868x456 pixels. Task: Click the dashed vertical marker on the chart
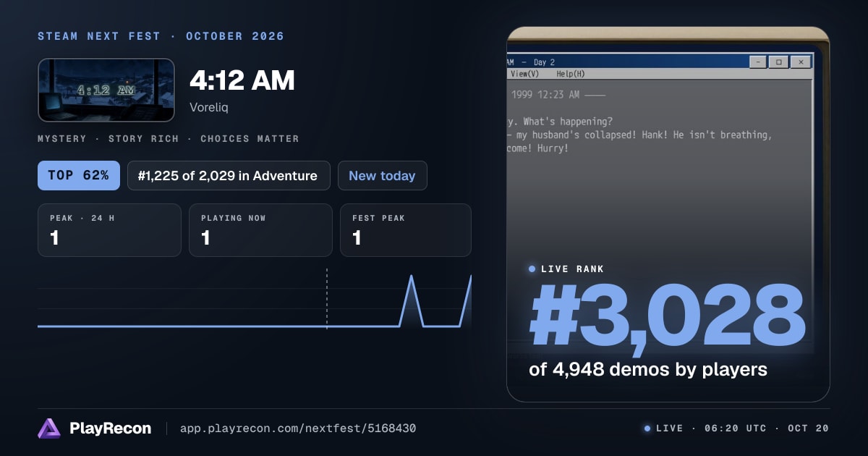click(x=327, y=299)
